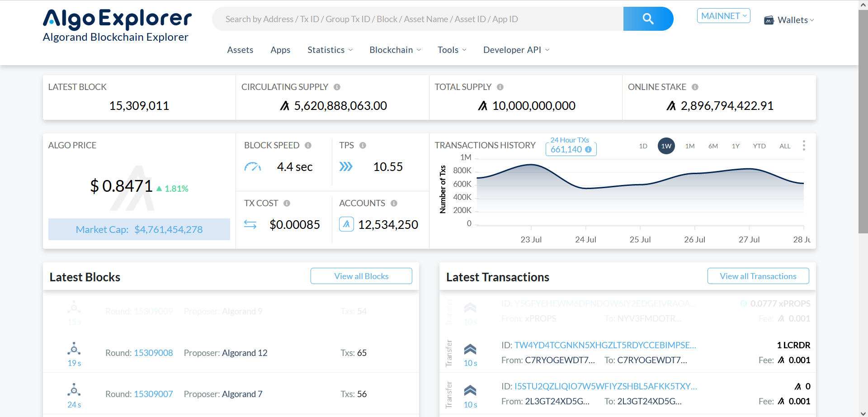The width and height of the screenshot is (868, 417).
Task: Select the 6M chart range
Action: point(713,146)
